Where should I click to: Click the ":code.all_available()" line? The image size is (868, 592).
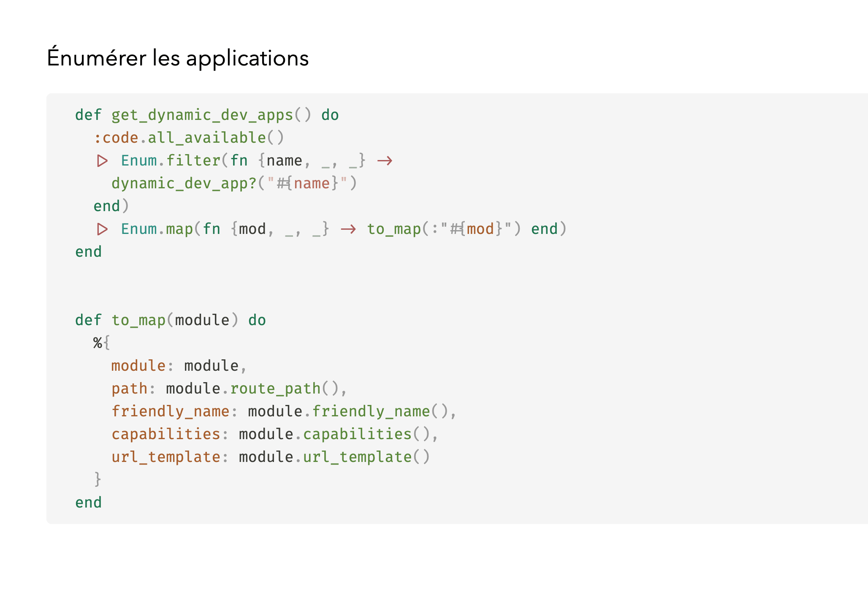point(189,138)
